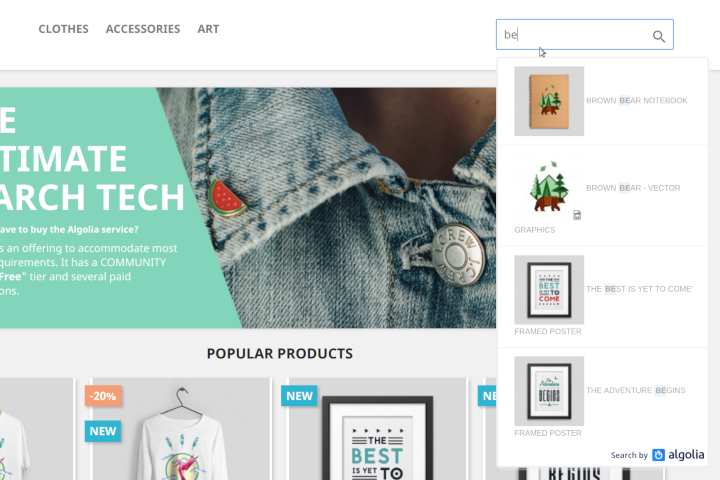Open the Art menu
This screenshot has width=720, height=480.
pos(208,29)
